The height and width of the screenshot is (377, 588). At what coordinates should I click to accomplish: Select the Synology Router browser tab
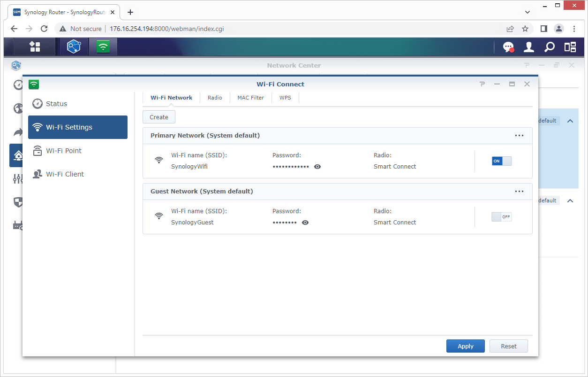point(64,12)
